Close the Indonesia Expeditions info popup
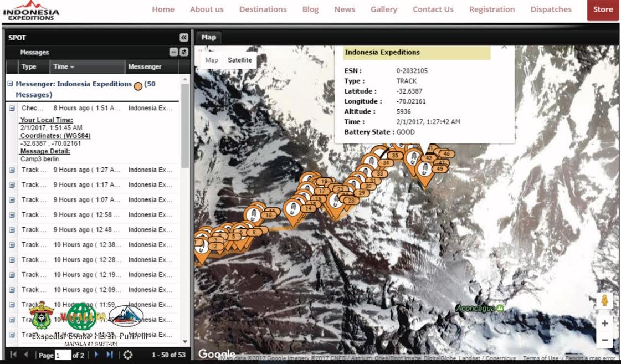Image resolution: width=621 pixels, height=364 pixels. [x=504, y=48]
